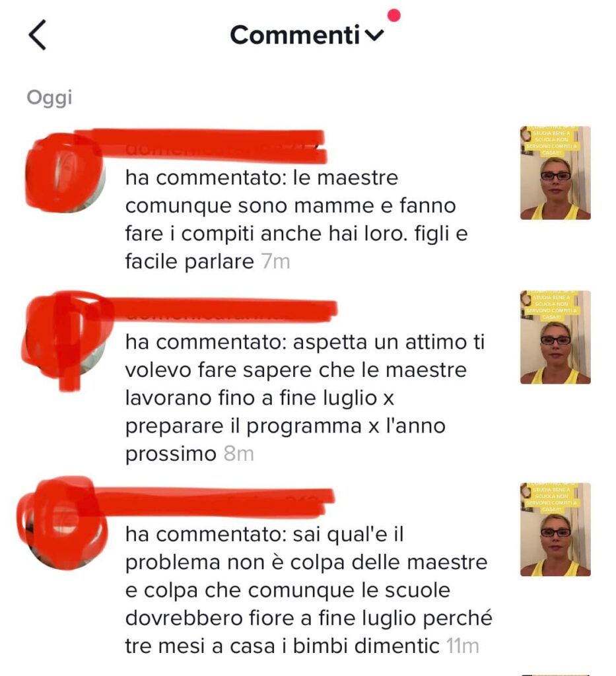
Task: Open comment starting 'sai qual'e il problema'
Action: 308,590
